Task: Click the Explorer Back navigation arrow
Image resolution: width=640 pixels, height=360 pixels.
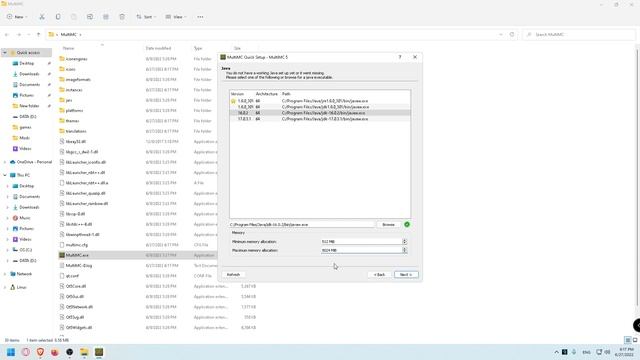Action: click(x=7, y=35)
